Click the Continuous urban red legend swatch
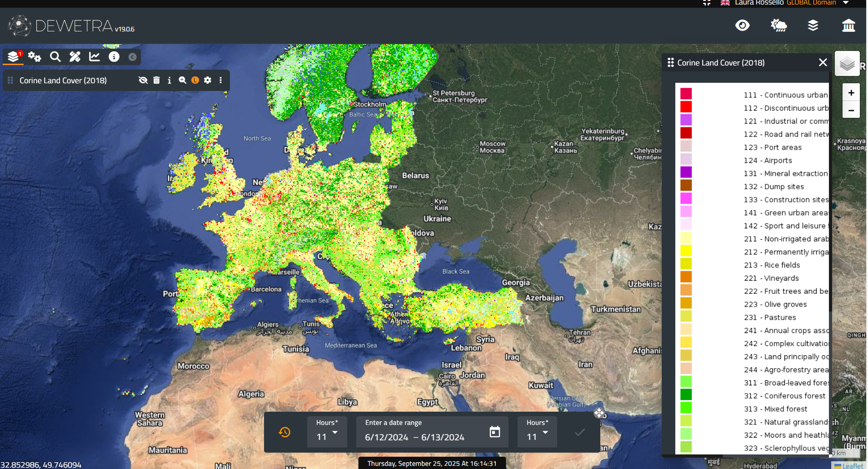Image resolution: width=868 pixels, height=469 pixels. [x=686, y=94]
